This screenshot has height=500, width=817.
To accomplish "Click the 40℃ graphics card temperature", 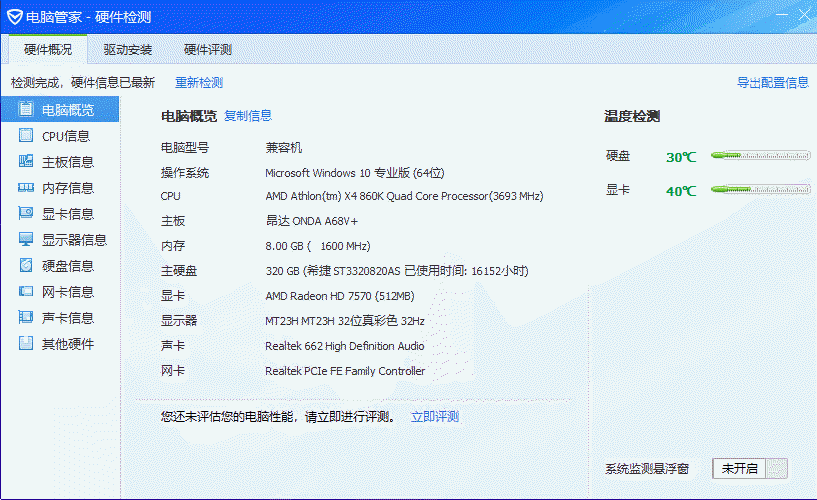I will pyautogui.click(x=681, y=191).
